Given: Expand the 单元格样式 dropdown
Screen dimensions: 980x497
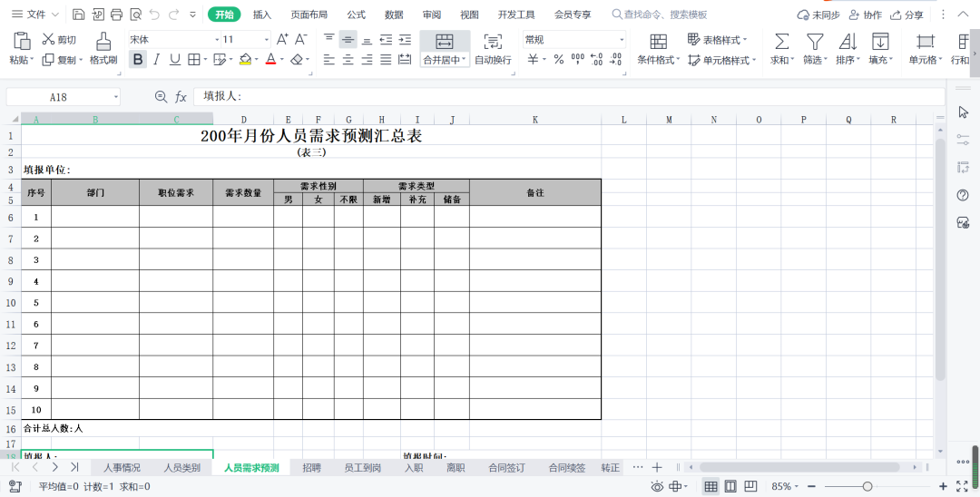Looking at the screenshot, I should point(754,60).
